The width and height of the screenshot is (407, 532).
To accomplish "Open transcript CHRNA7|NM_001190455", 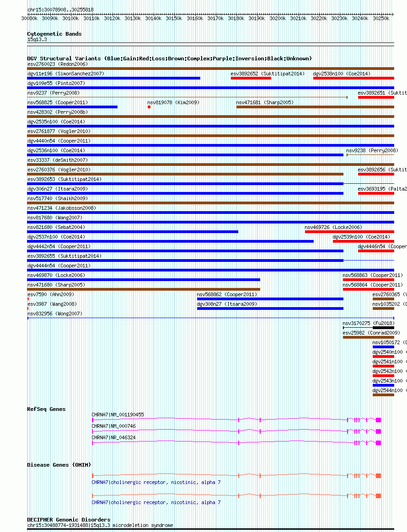I will pyautogui.click(x=118, y=415).
